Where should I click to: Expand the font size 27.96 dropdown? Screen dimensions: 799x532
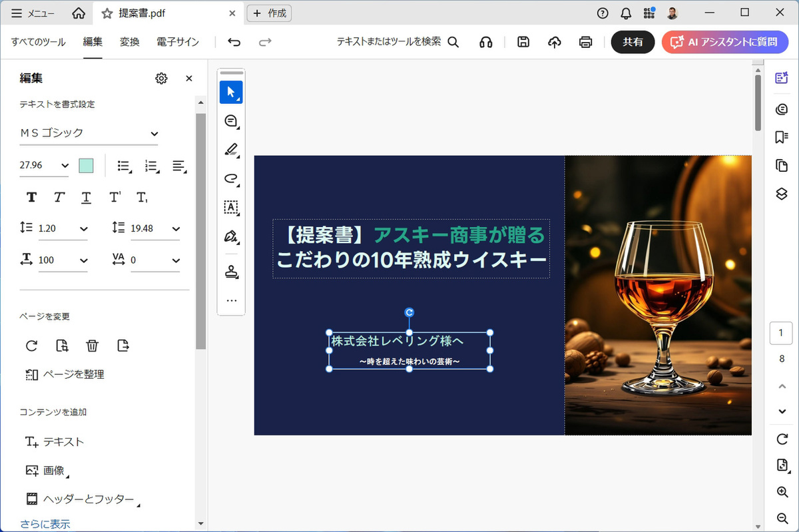[x=65, y=166]
